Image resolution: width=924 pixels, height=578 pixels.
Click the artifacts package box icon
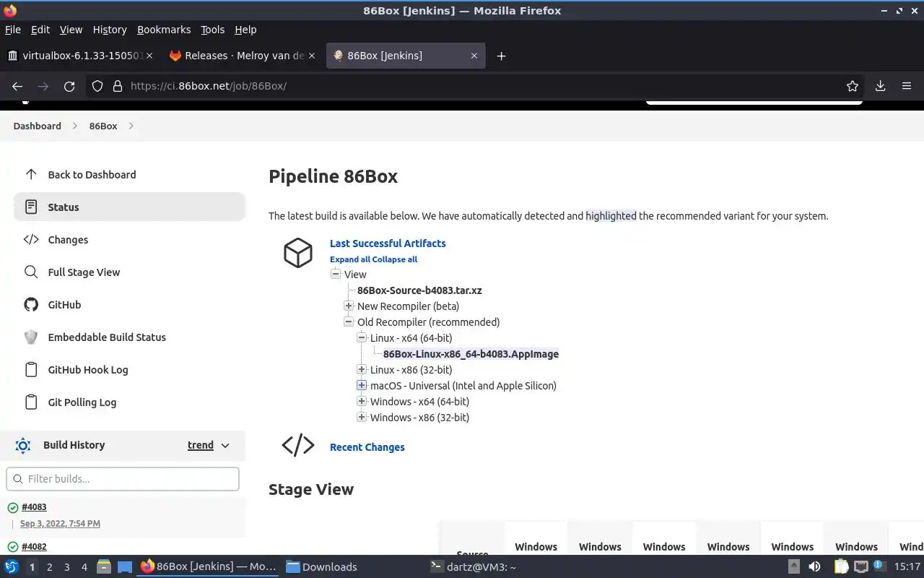(x=298, y=253)
